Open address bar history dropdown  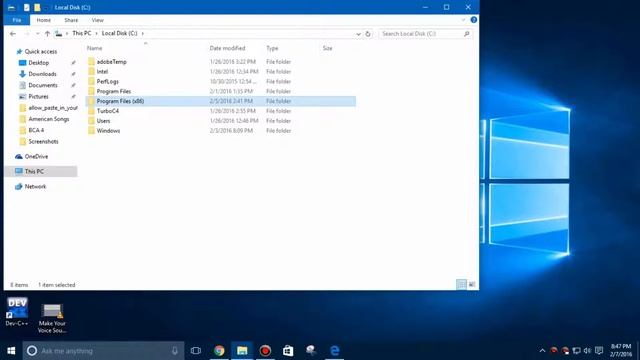(358, 34)
